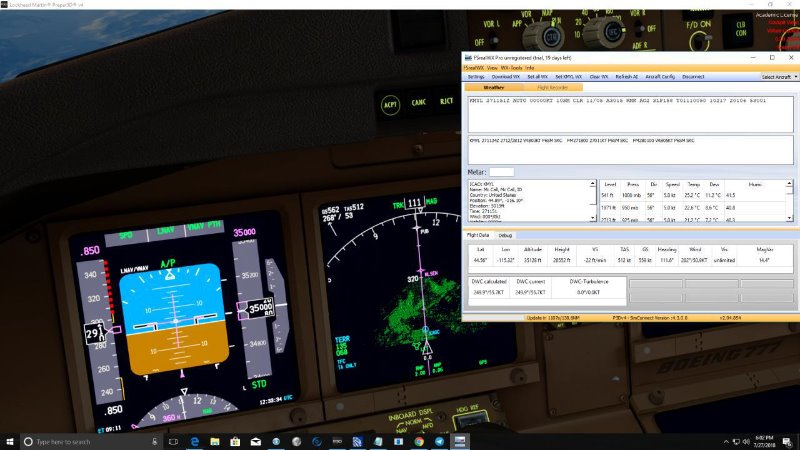Open the Info menu in FSrealWX

[530, 68]
